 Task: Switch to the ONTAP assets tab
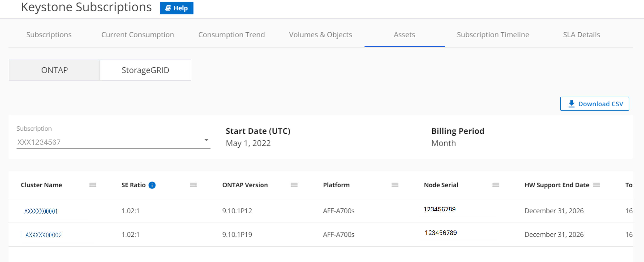coord(55,70)
